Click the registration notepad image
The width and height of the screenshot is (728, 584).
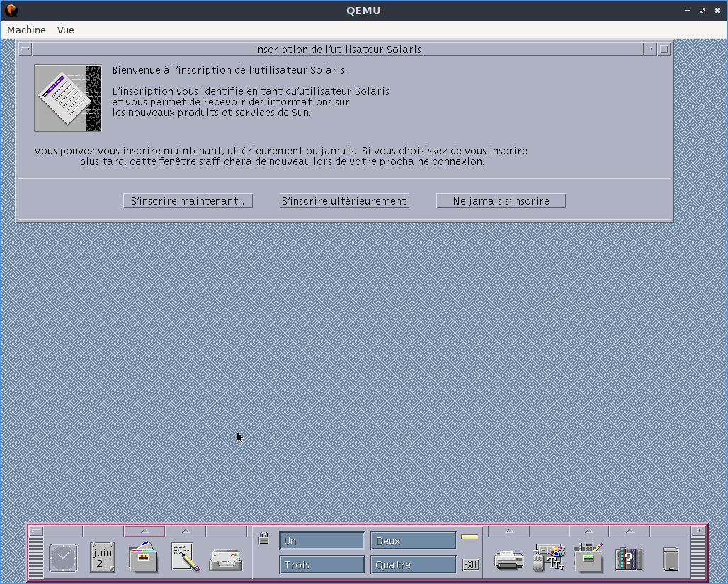pos(68,98)
